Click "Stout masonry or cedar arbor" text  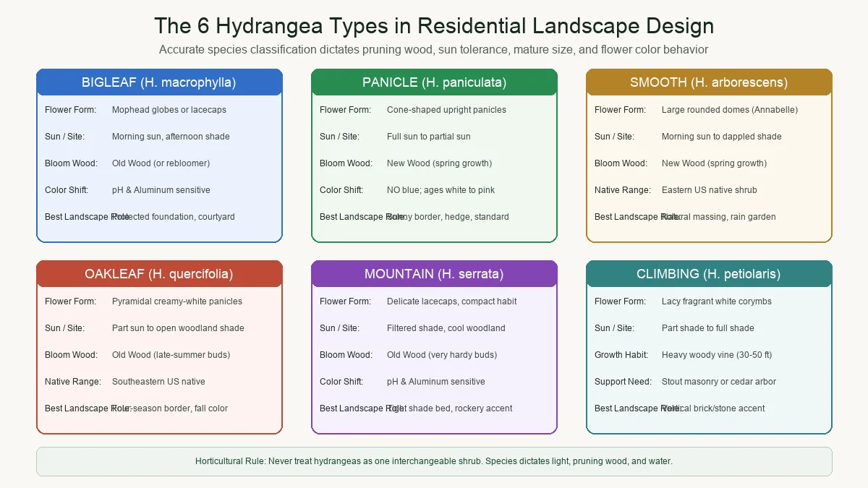tap(719, 382)
